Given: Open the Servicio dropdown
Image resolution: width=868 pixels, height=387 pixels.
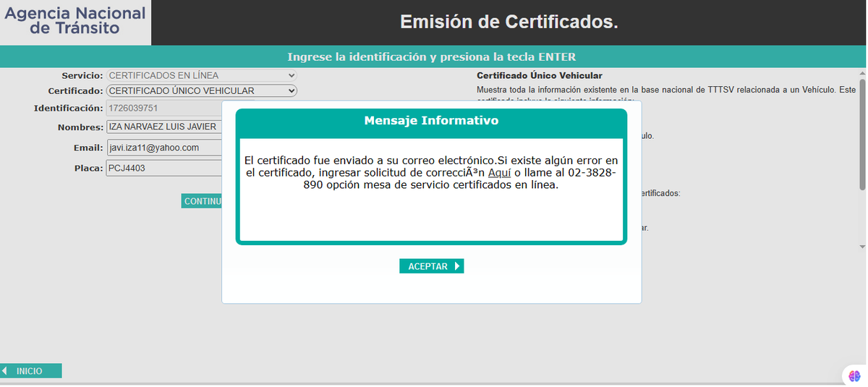Looking at the screenshot, I should point(202,75).
